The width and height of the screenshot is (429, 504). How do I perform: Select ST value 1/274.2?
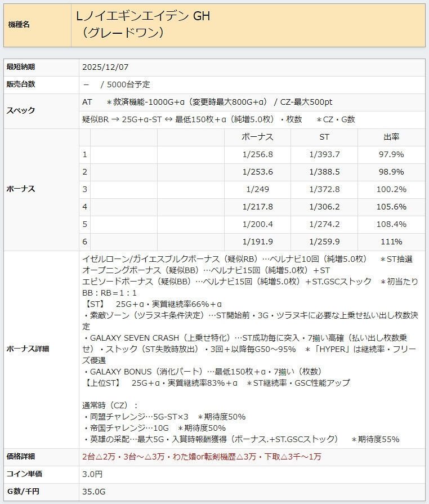pos(324,224)
